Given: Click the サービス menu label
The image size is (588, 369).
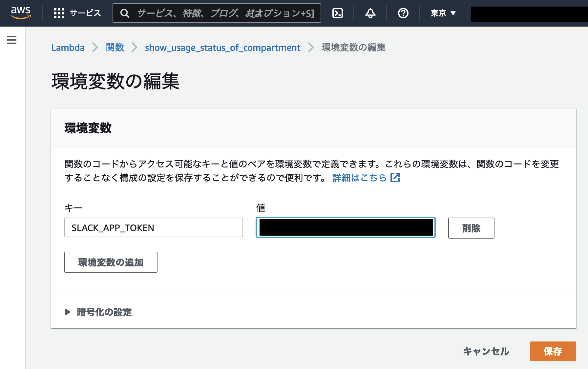Looking at the screenshot, I should (x=85, y=13).
